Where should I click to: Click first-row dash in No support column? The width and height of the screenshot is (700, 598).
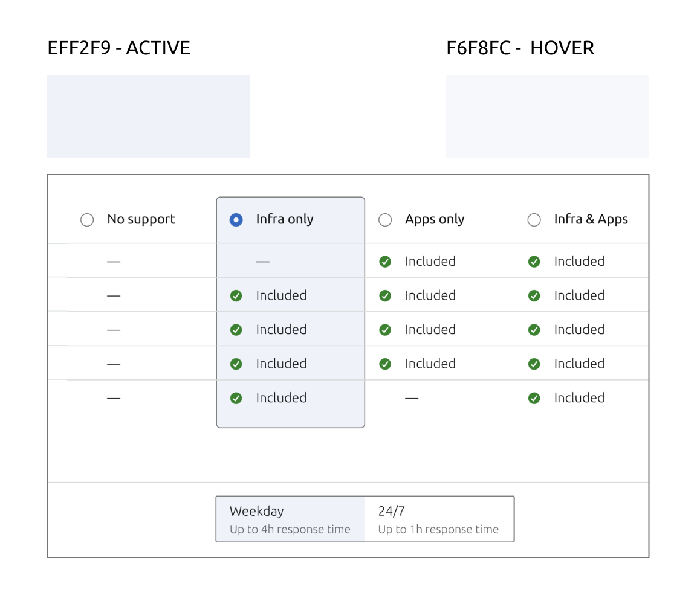(x=114, y=262)
